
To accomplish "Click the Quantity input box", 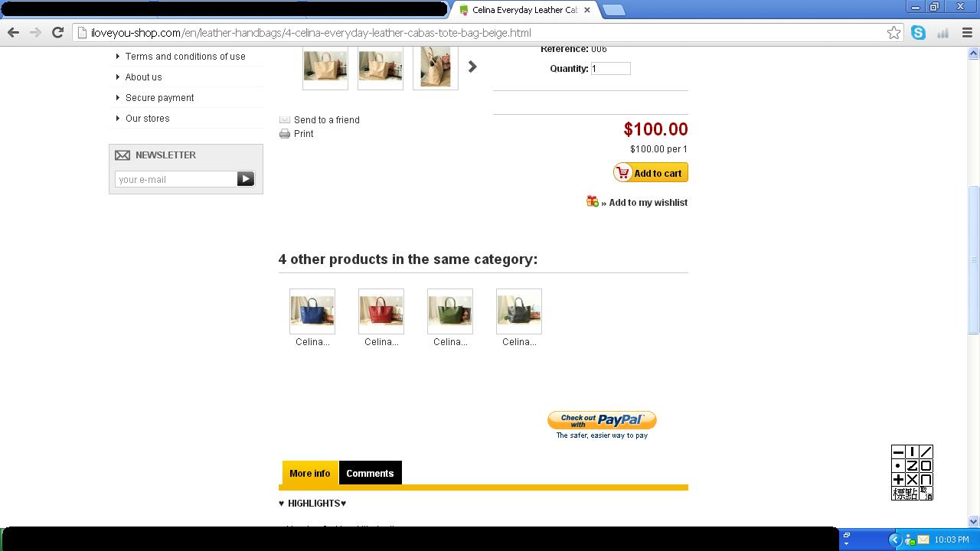I will click(610, 68).
